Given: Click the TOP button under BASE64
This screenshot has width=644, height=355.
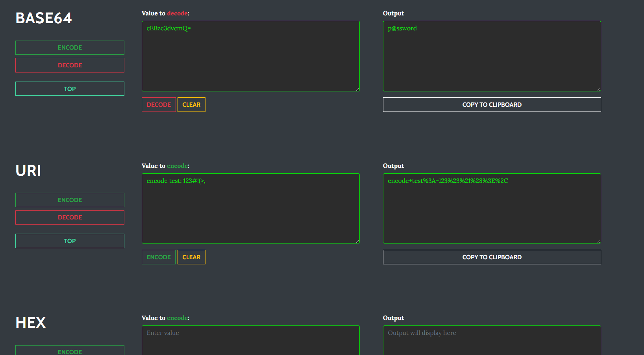Looking at the screenshot, I should (x=70, y=89).
